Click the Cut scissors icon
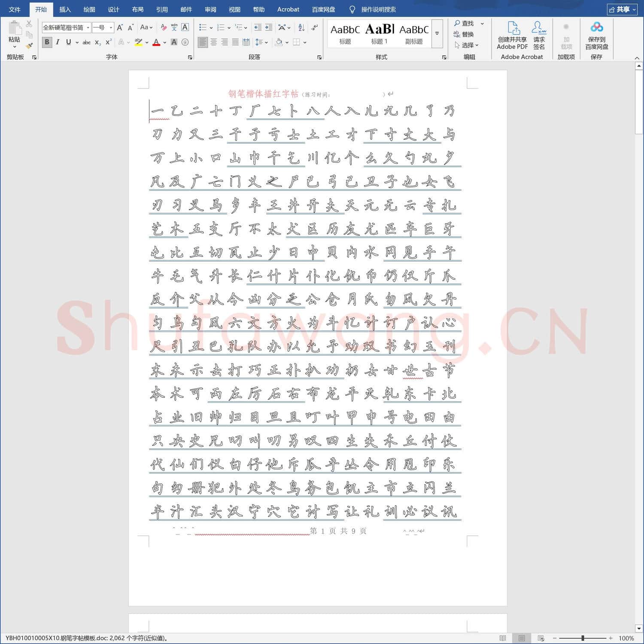Screen dimensions: 644x644 coord(29,24)
